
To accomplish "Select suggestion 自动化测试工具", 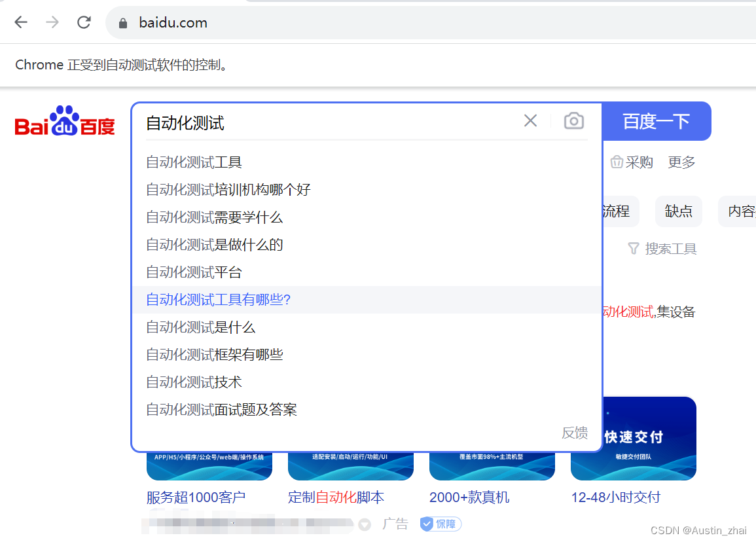I will (367, 162).
